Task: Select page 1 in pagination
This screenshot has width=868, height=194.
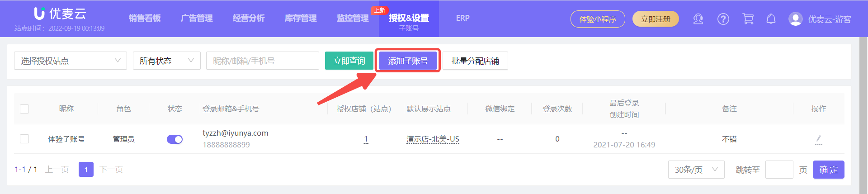Action: 86,170
